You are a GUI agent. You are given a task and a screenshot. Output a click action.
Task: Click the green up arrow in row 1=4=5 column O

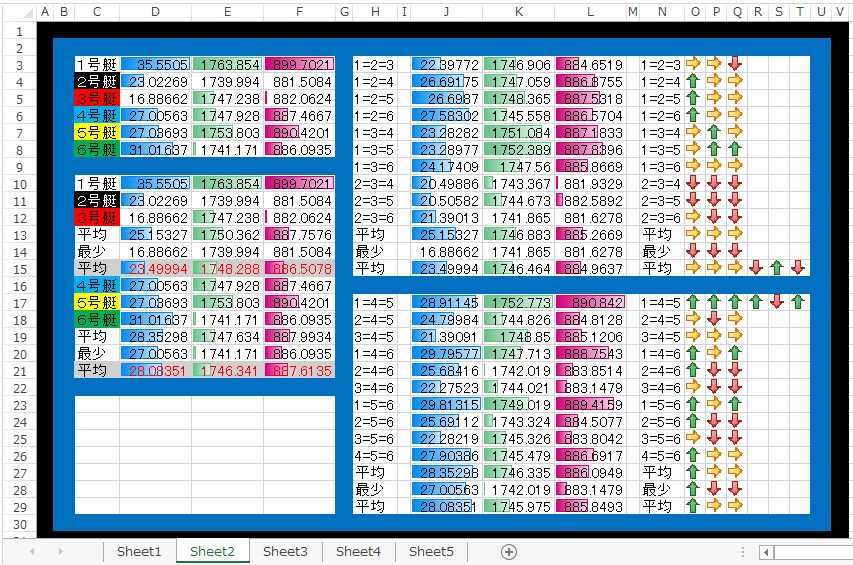point(693,302)
